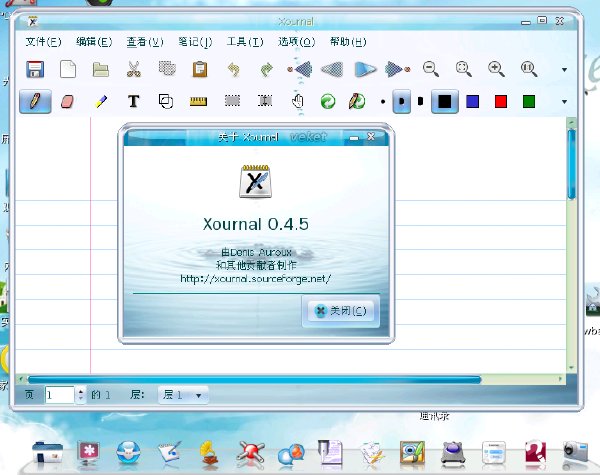Undo the last action
The image size is (600, 475).
pyautogui.click(x=233, y=70)
